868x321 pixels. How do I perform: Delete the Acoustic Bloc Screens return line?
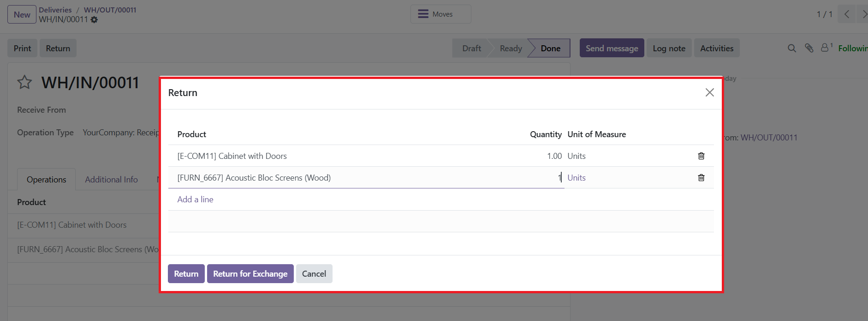pos(701,177)
